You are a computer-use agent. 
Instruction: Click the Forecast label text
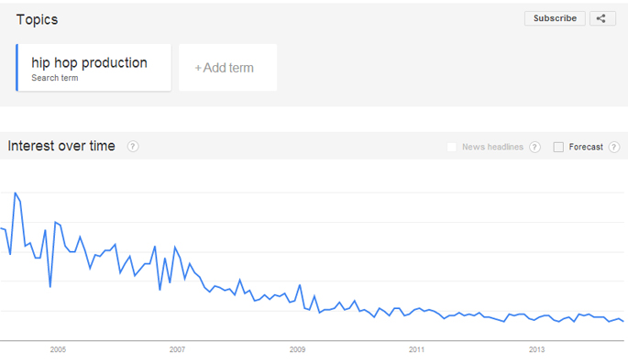point(586,147)
